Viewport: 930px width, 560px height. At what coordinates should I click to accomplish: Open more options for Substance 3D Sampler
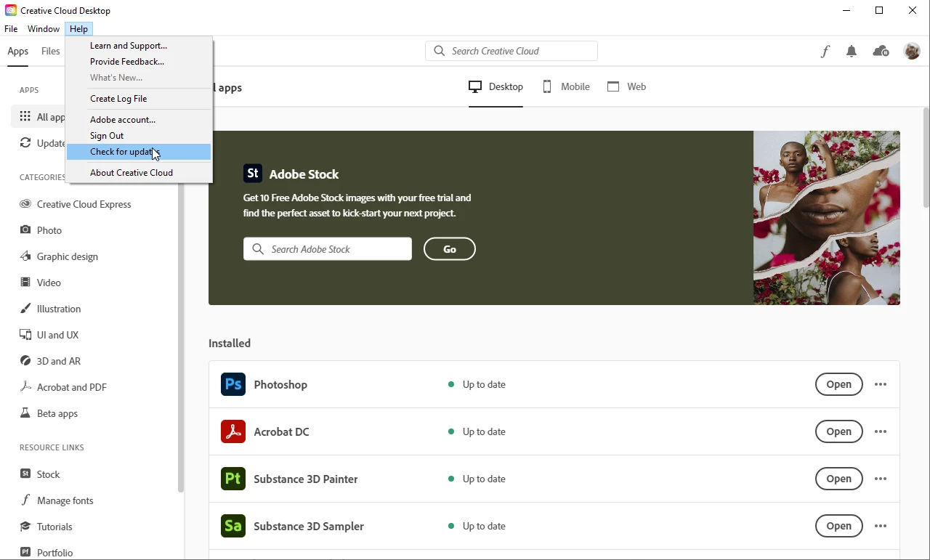click(x=881, y=526)
